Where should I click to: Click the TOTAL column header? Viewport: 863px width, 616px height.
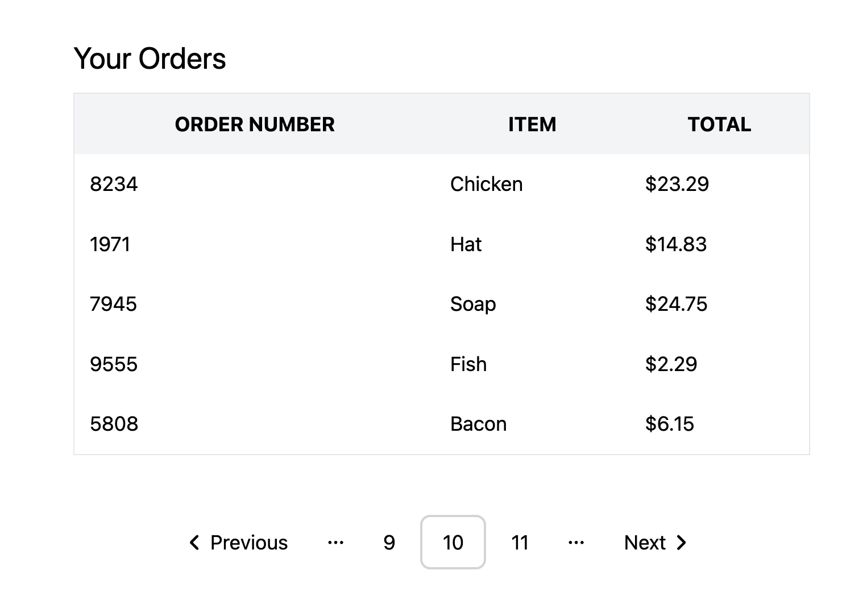[719, 124]
